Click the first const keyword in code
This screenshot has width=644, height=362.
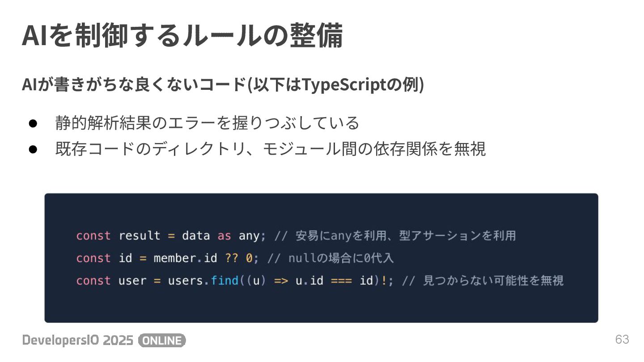pyautogui.click(x=93, y=236)
